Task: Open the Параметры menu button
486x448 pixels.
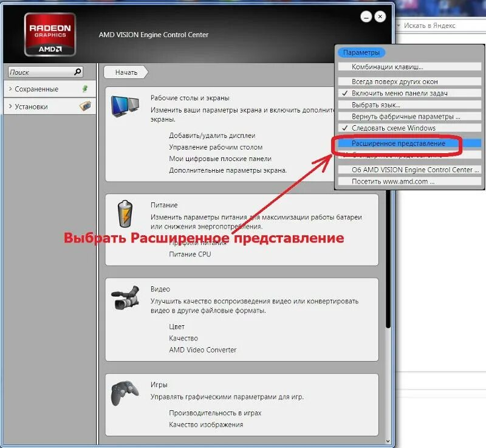Action: [x=361, y=52]
